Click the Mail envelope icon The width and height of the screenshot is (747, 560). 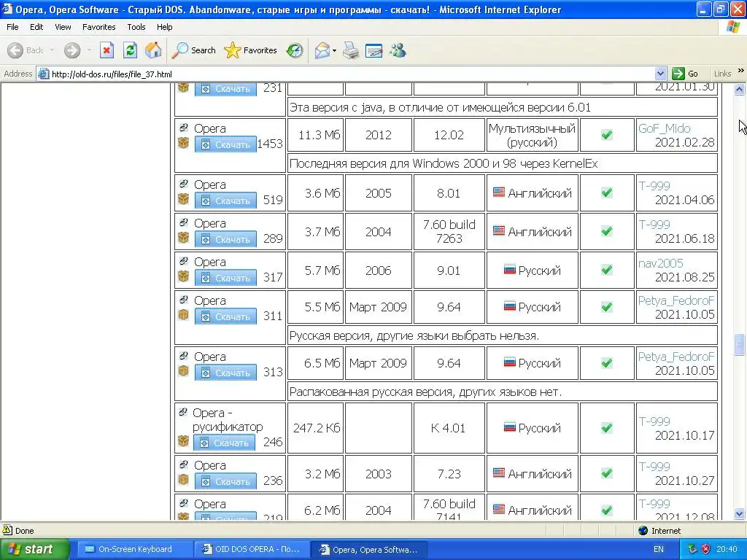[x=322, y=50]
